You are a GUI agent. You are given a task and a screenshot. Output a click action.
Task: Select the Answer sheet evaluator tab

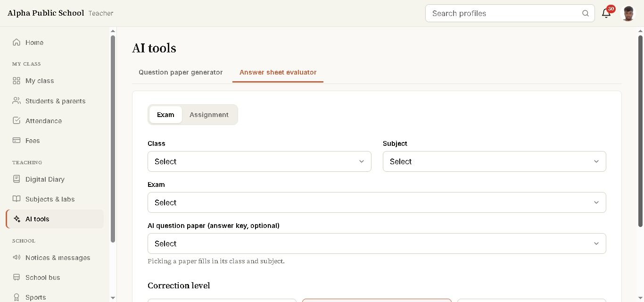278,72
